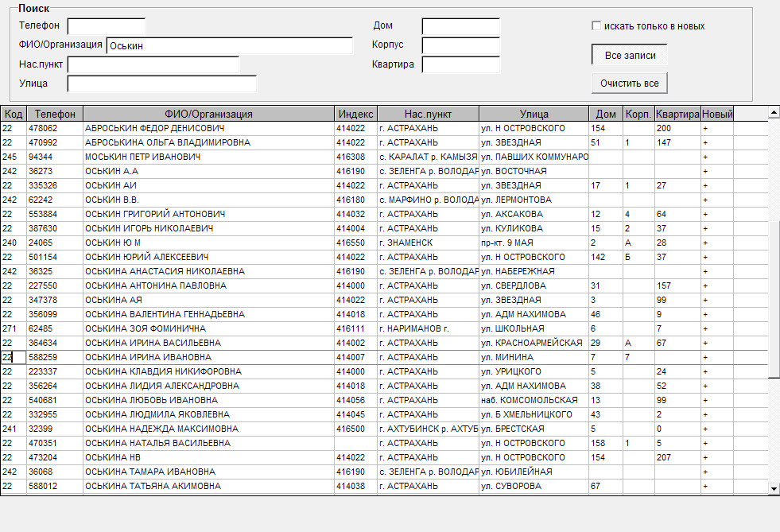Image resolution: width=780 pixels, height=532 pixels.
Task: Focus the Улица search field
Action: [162, 83]
